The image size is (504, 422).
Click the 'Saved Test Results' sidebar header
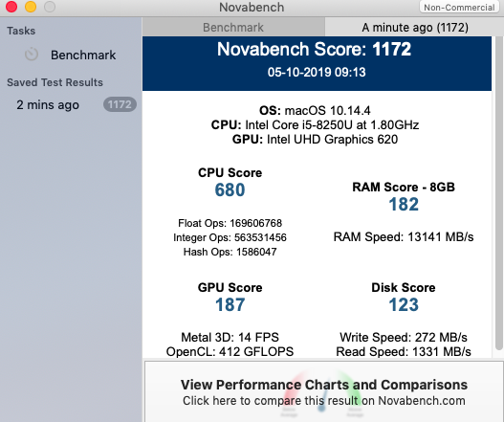55,82
